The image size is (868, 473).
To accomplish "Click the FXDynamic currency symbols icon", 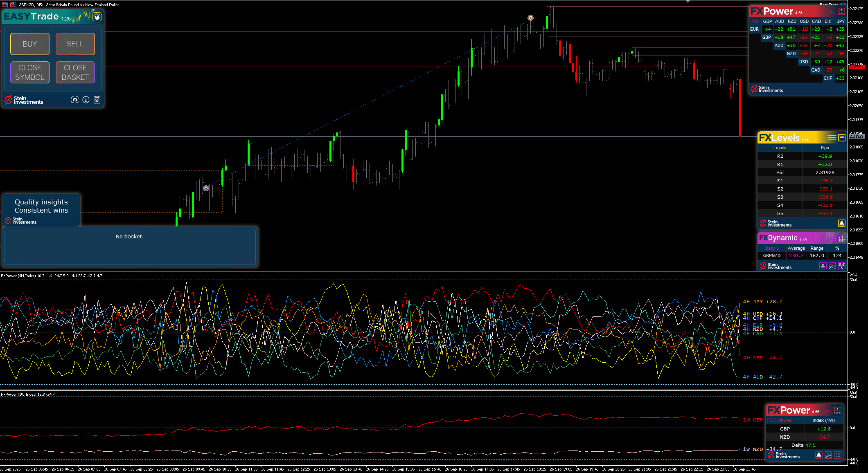I will [x=841, y=266].
